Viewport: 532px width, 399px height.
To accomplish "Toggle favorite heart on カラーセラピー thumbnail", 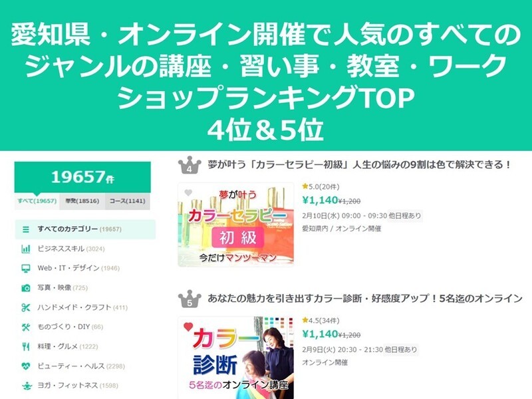I will [188, 193].
